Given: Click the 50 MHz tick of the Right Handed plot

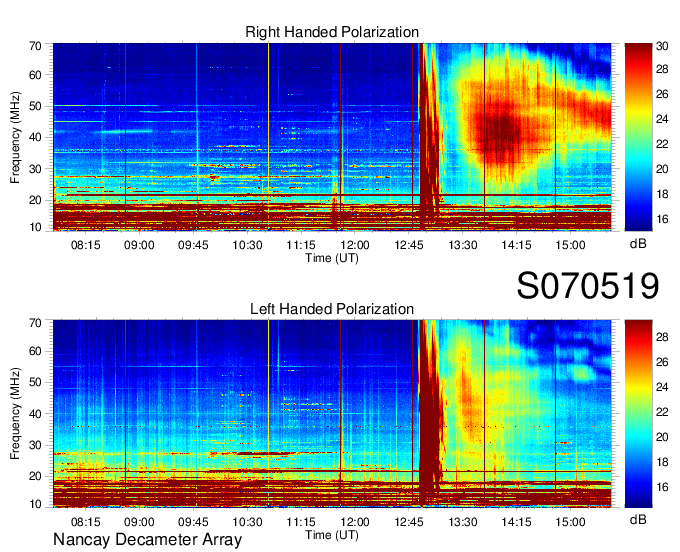Looking at the screenshot, I should [35, 106].
